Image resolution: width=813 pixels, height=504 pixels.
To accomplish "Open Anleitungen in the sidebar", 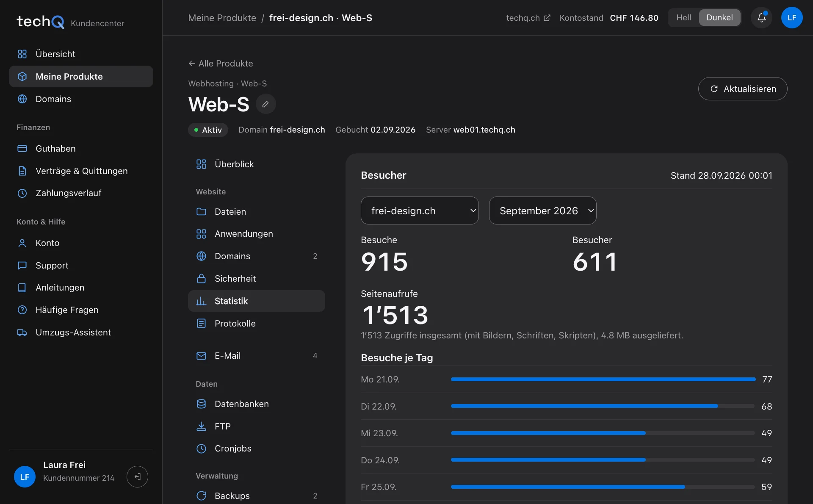I will coord(81,288).
